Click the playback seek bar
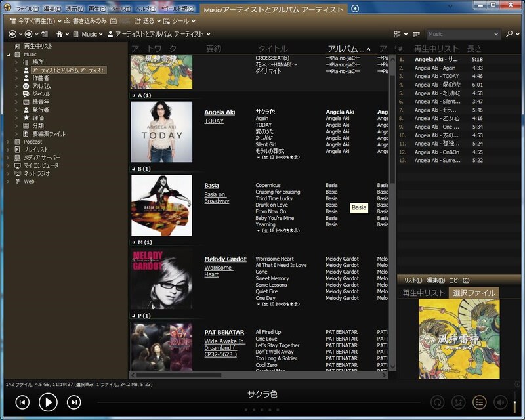This screenshot has width=525, height=420. click(x=262, y=402)
